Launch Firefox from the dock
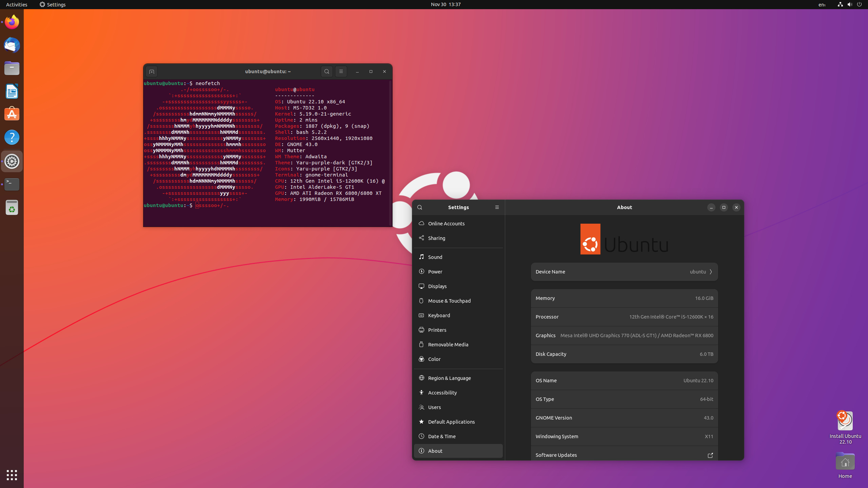 point(12,21)
